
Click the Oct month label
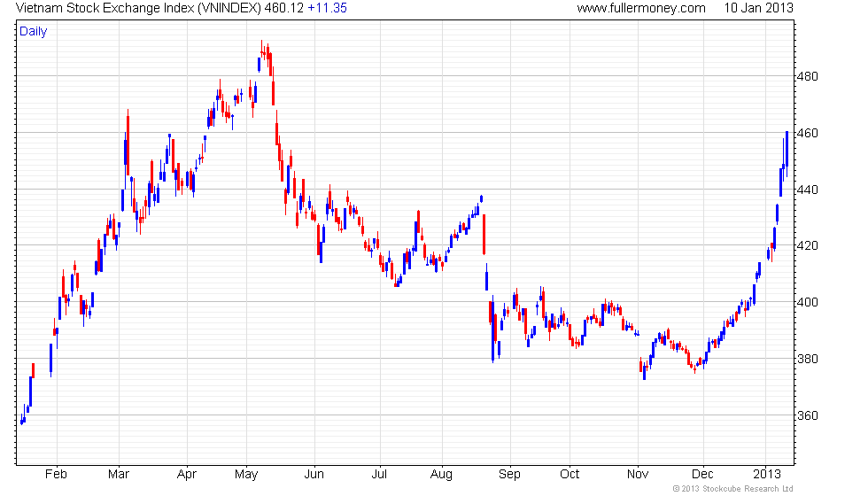pos(570,475)
